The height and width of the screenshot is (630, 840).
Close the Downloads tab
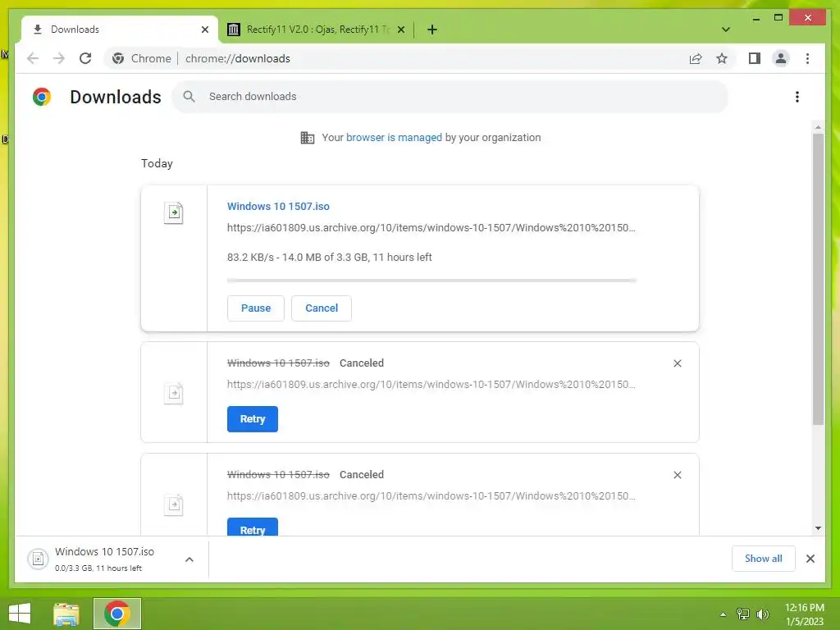click(x=204, y=30)
